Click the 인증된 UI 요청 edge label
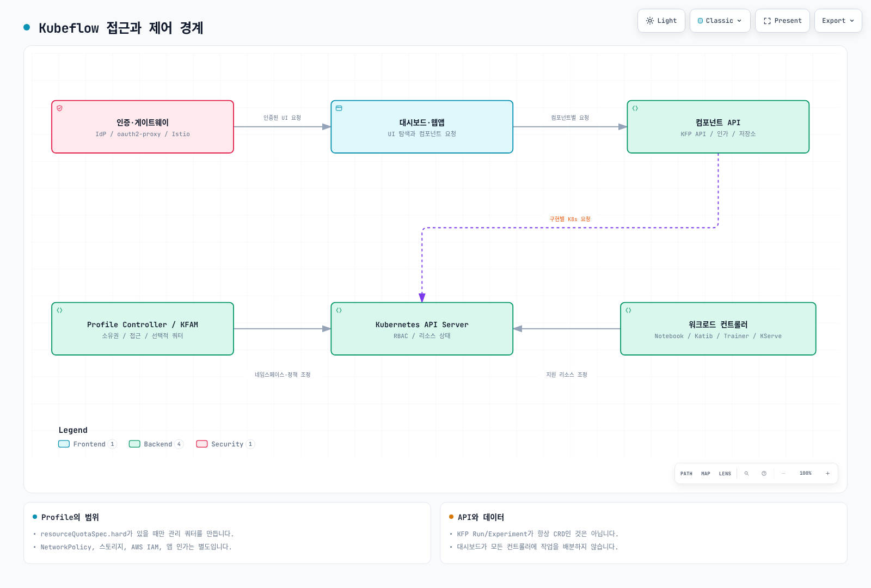This screenshot has height=588, width=871. (x=282, y=118)
